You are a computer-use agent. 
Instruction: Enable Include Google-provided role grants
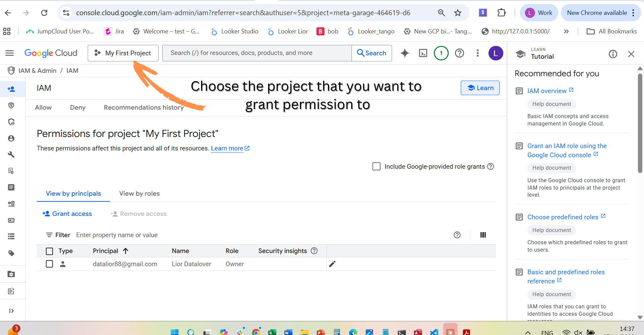click(376, 166)
